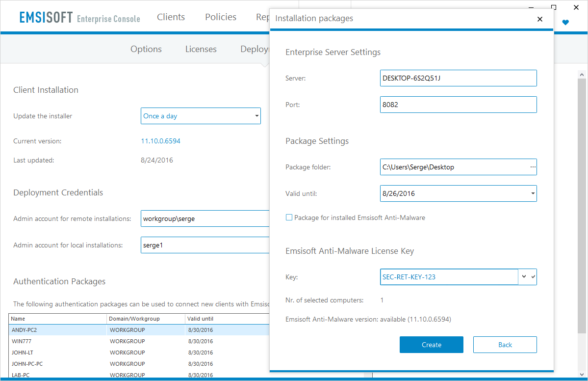Enable Package for installed Emsisoft Anti-Malware
This screenshot has width=588, height=381.
point(289,218)
